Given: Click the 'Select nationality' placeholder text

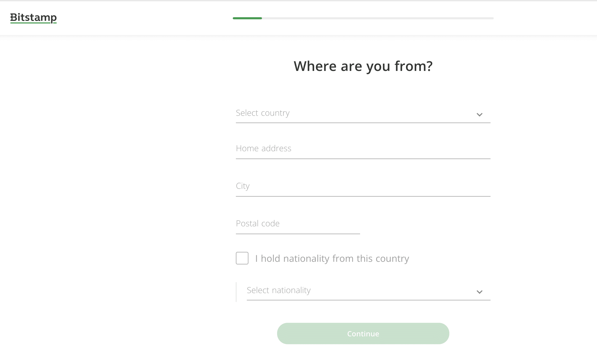Looking at the screenshot, I should tap(279, 290).
